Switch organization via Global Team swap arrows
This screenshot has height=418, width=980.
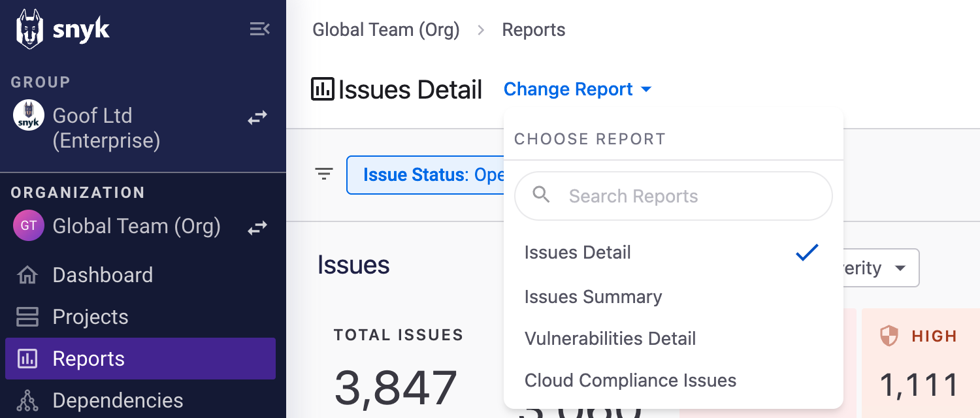(257, 227)
